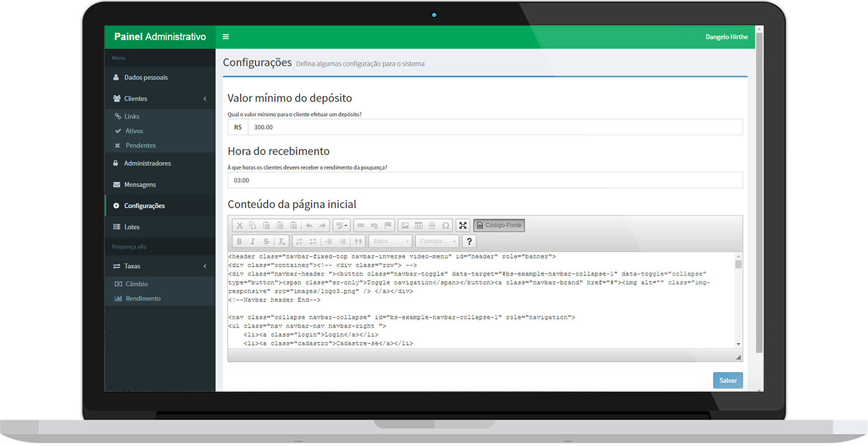Open Dangelo Hirthe user menu

click(x=727, y=37)
